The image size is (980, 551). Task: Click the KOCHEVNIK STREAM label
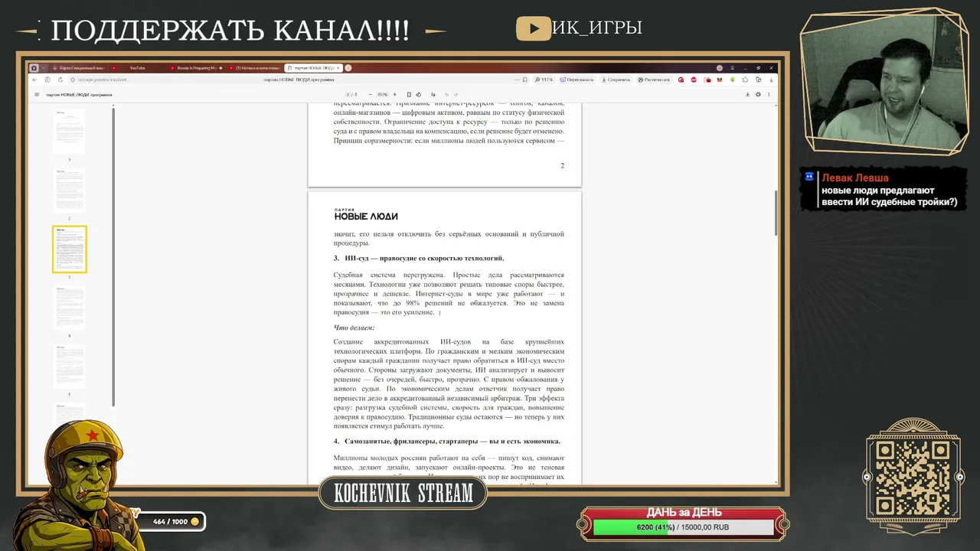tap(403, 494)
